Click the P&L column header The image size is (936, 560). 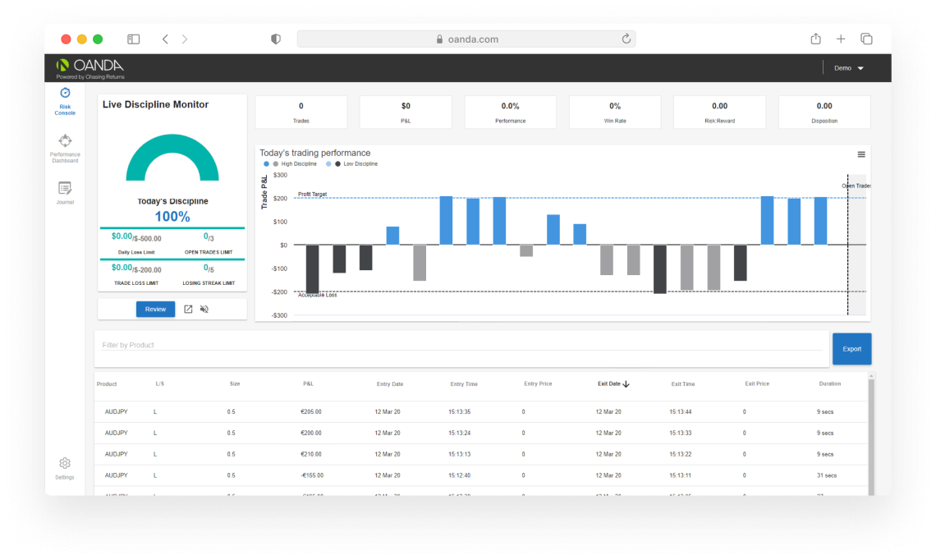[x=309, y=384]
